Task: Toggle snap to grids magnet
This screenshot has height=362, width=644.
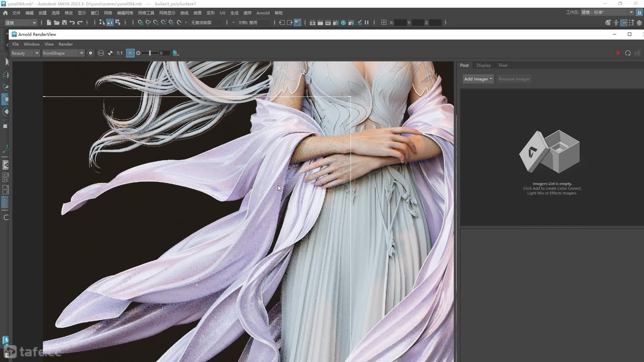Action: 140,22
